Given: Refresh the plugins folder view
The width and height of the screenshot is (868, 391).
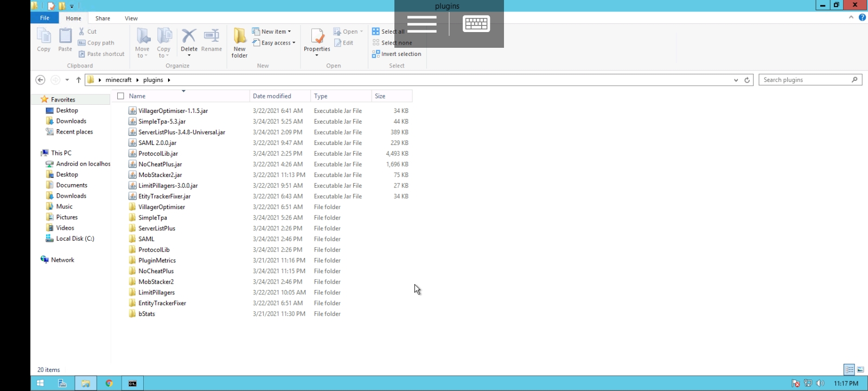Looking at the screenshot, I should 747,80.
